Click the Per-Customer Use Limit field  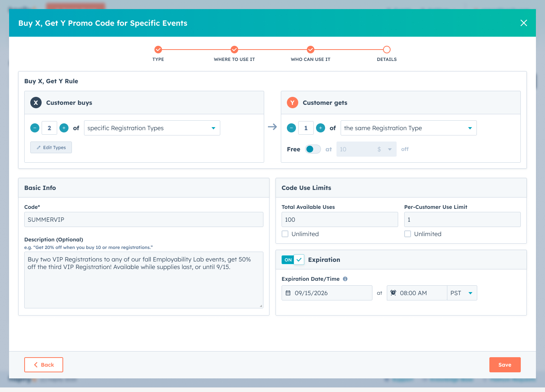pos(462,219)
